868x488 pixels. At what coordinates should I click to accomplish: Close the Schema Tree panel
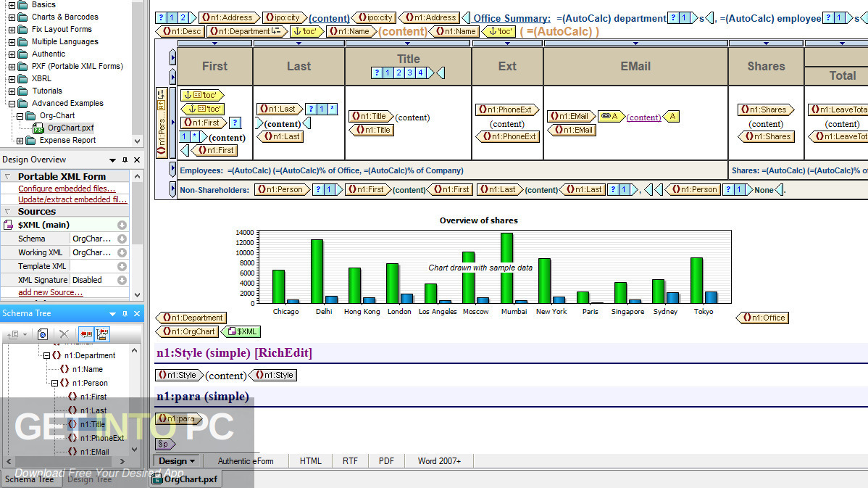pos(137,313)
